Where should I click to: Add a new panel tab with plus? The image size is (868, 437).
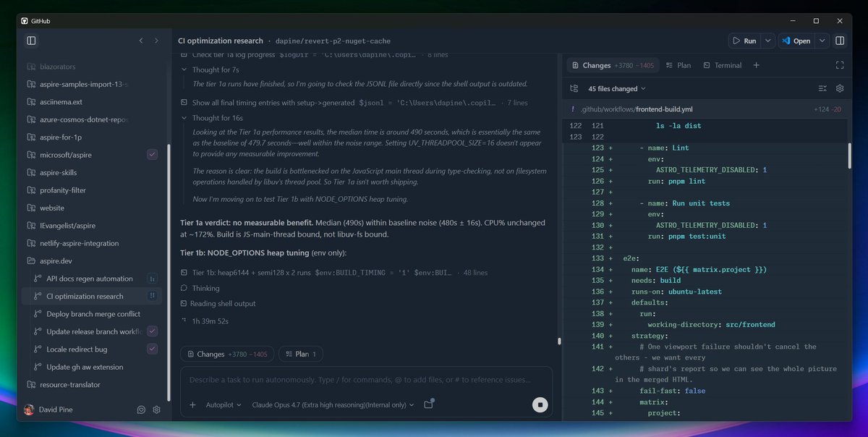coord(756,65)
